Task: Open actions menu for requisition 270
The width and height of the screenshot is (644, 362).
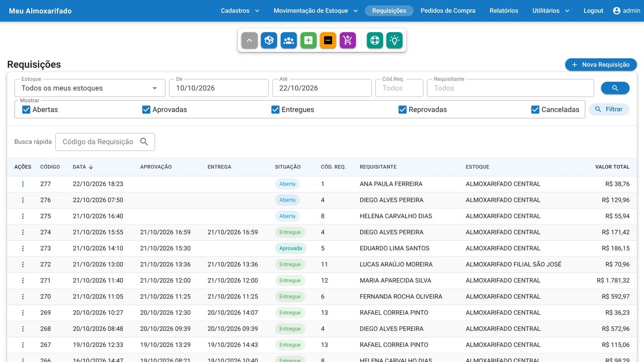Action: click(x=23, y=297)
